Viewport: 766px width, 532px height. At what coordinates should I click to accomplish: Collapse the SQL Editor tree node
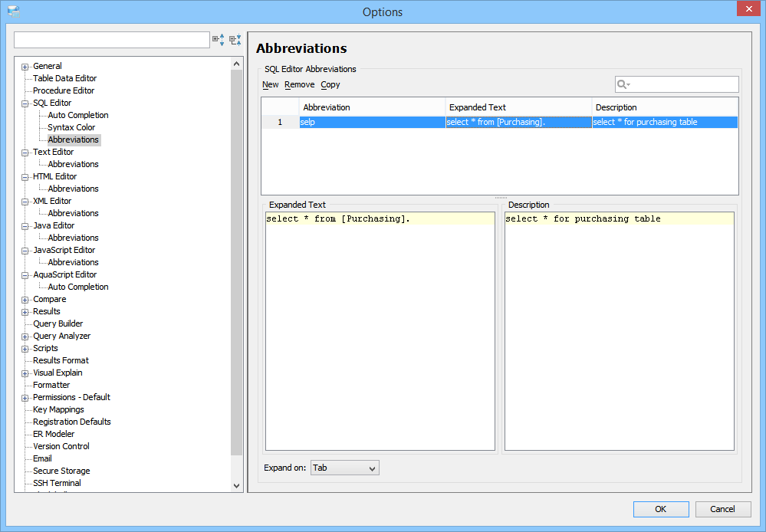tap(25, 103)
